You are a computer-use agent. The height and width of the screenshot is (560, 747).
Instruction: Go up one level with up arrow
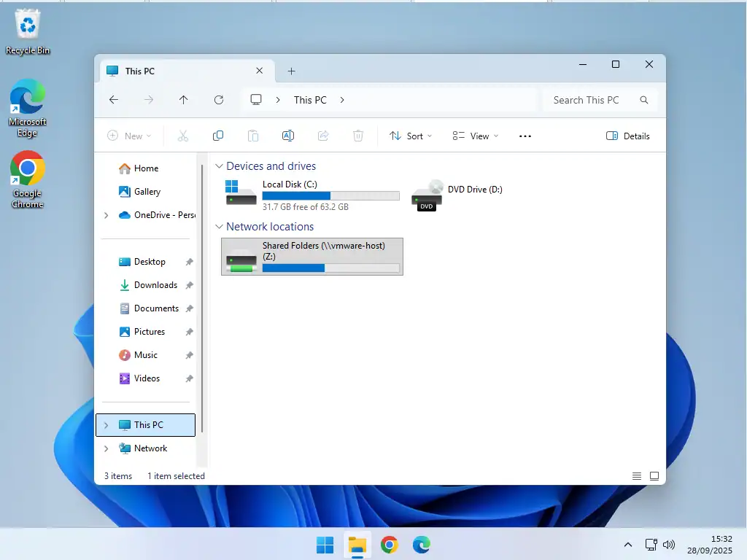coord(183,100)
